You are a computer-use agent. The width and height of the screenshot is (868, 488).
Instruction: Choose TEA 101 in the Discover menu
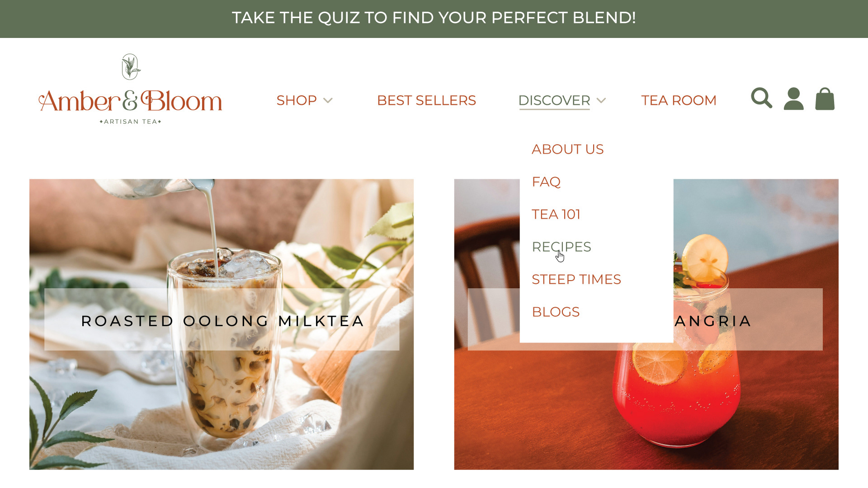click(x=556, y=214)
